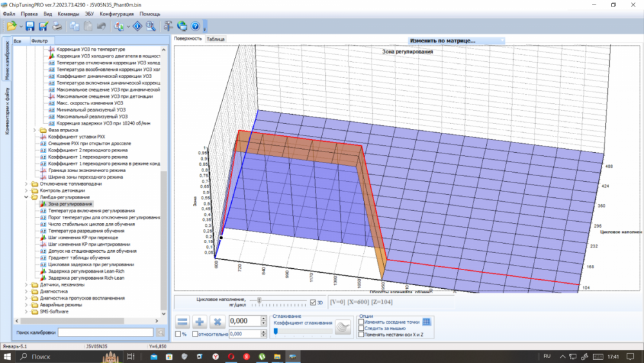The image size is (644, 363).
Task: Click the open file folder icon
Action: pos(11,26)
